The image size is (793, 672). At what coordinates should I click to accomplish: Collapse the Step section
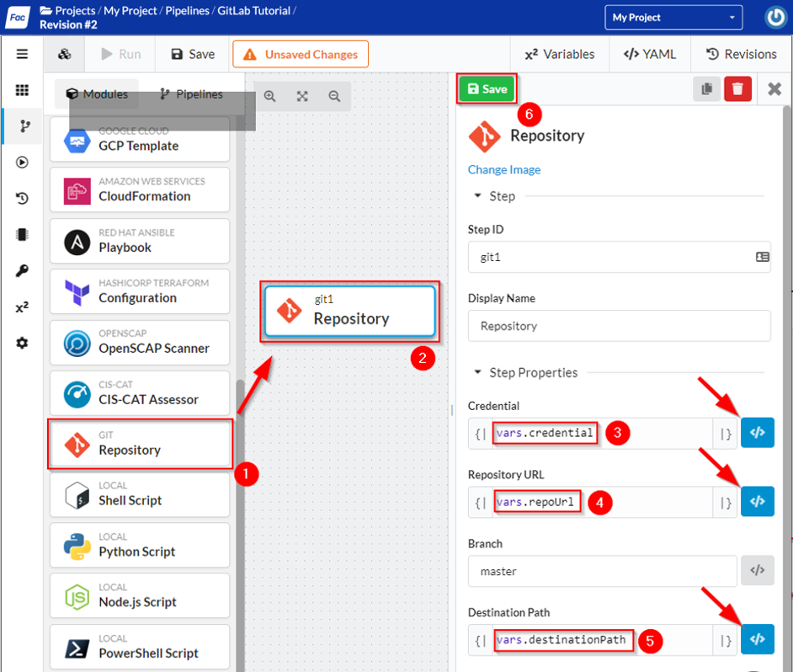pyautogui.click(x=478, y=196)
